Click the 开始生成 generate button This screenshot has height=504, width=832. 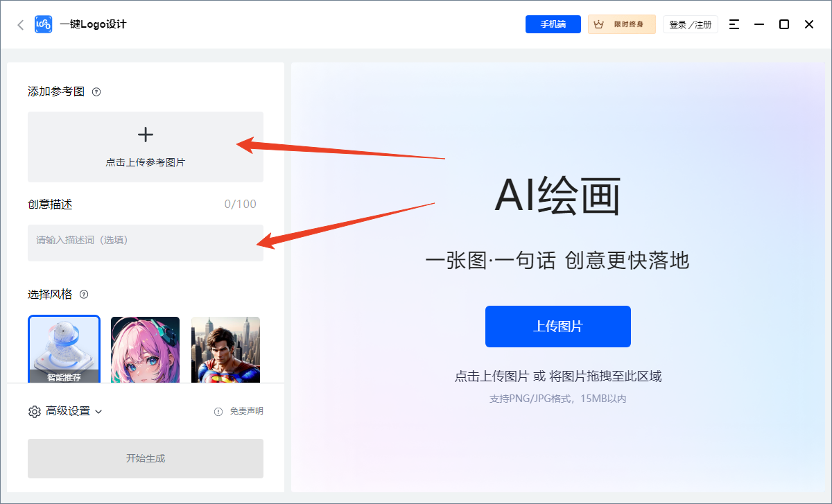pos(146,458)
